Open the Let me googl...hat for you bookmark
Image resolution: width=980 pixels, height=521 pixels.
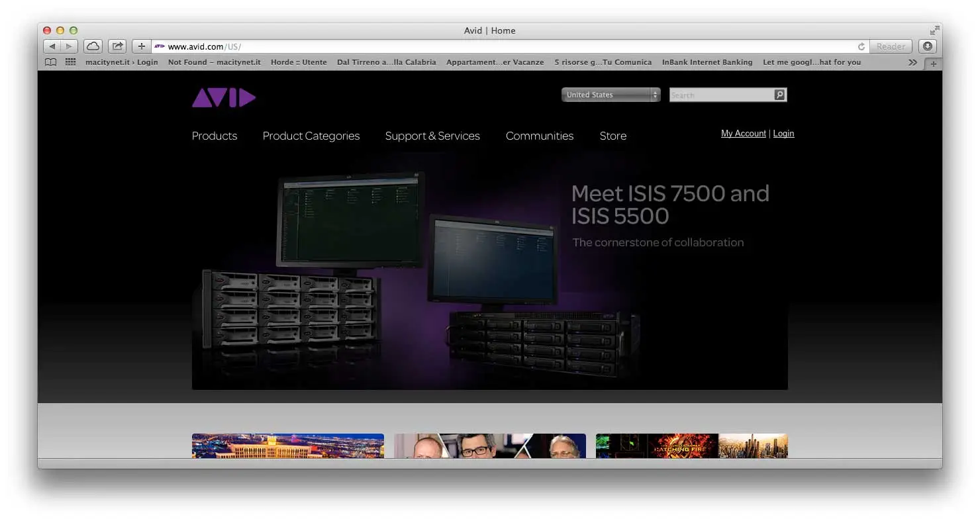[812, 62]
